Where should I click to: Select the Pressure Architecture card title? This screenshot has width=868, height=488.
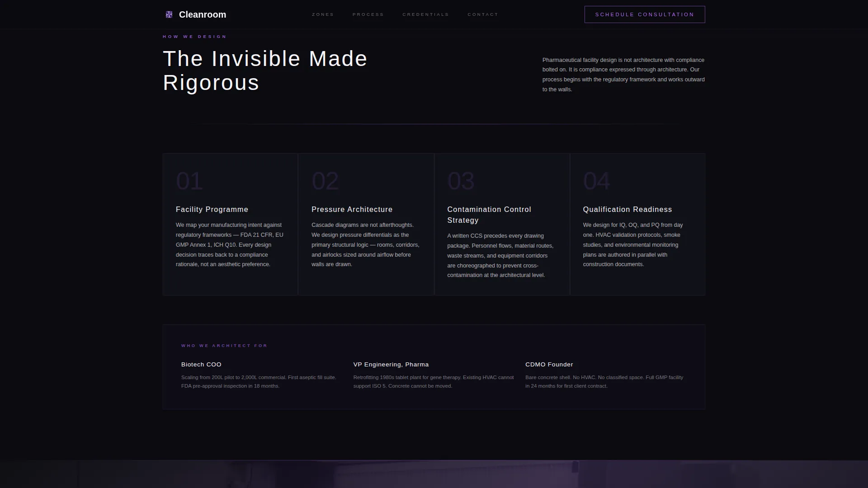coord(352,210)
